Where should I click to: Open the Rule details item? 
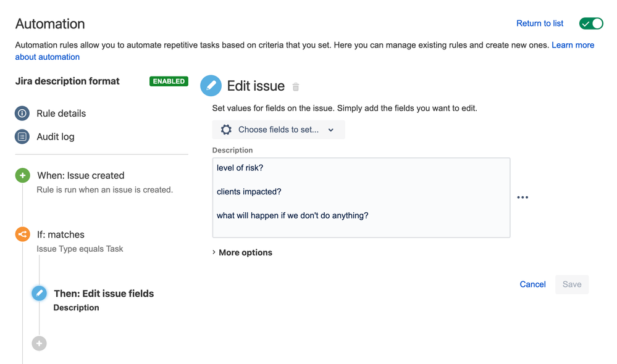(61, 113)
